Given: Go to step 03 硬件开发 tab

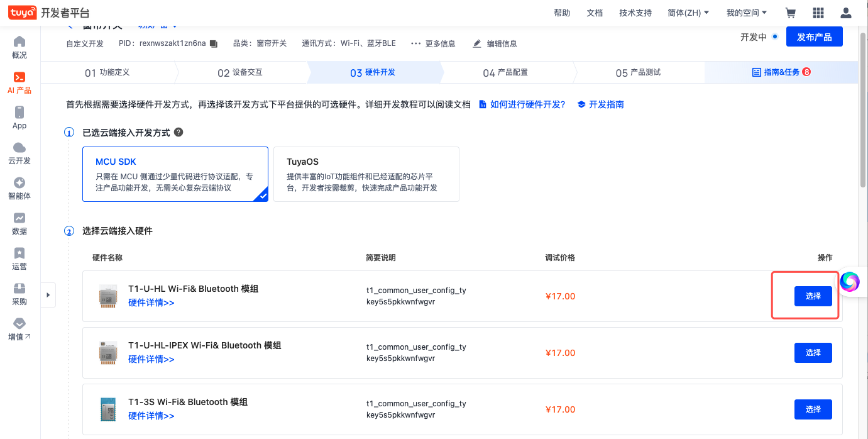Looking at the screenshot, I should (x=373, y=72).
